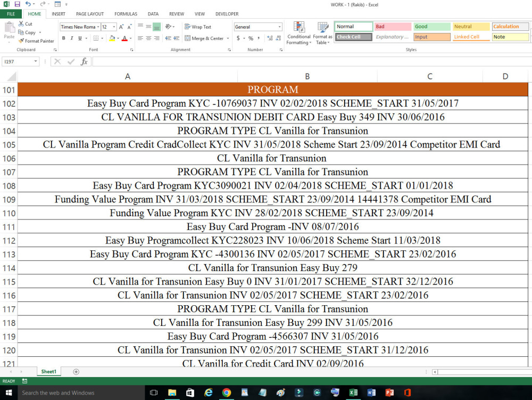This screenshot has width=532, height=400.
Task: Click the Merge & Center button
Action: [204, 38]
